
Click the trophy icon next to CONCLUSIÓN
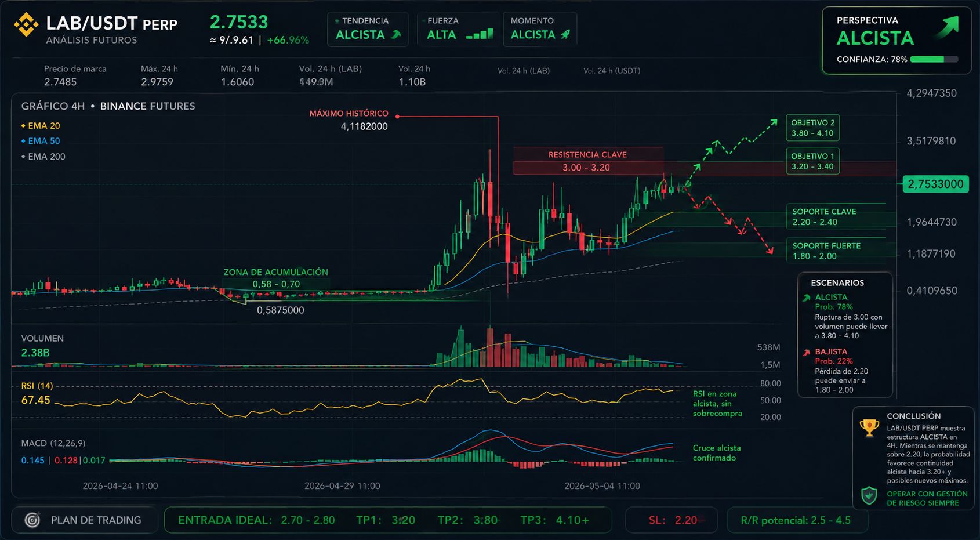point(869,428)
